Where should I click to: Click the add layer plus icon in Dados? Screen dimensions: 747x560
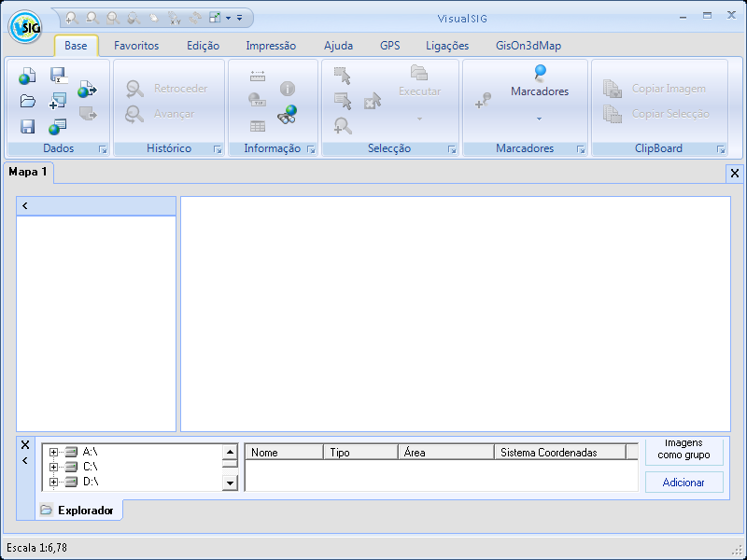58,101
